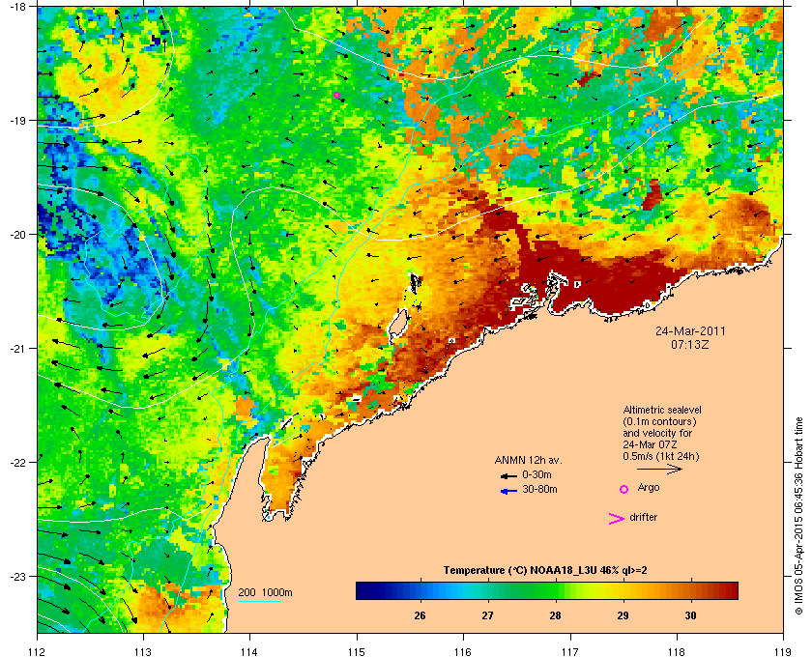Click the cyan bathymetry line under 200 1000m
The height and width of the screenshot is (657, 812).
pyautogui.click(x=259, y=601)
